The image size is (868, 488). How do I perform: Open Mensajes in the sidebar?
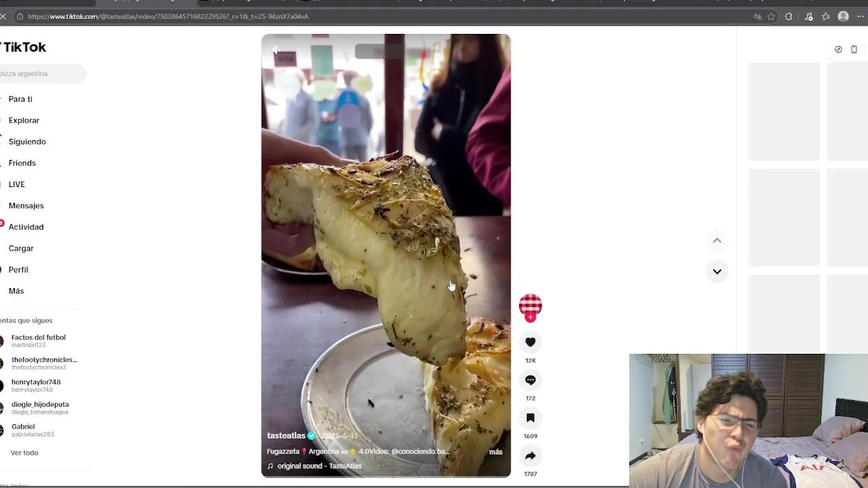[x=26, y=206]
